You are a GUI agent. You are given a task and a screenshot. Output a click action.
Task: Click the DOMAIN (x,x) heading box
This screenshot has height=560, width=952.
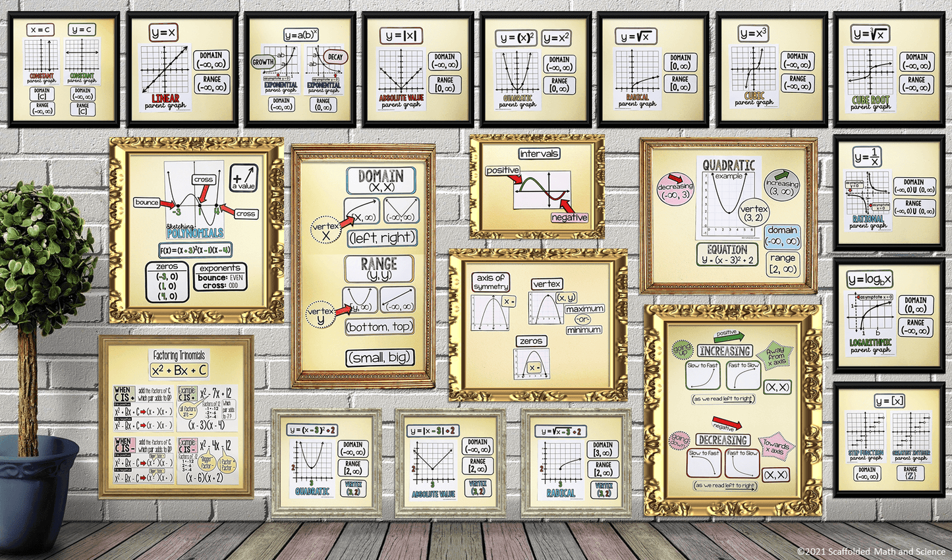point(381,181)
